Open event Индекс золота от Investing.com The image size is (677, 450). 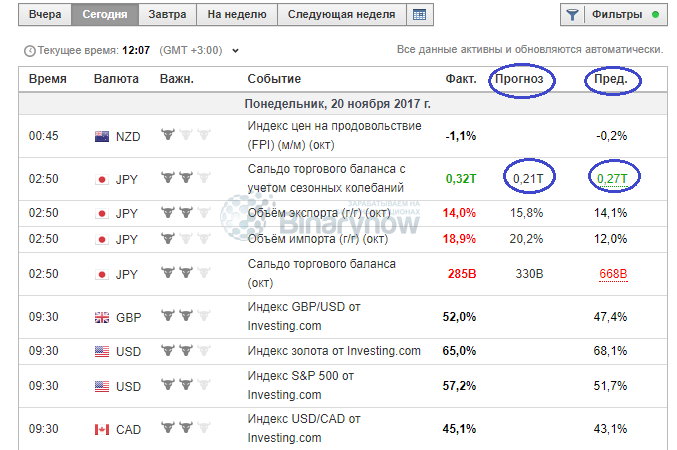(334, 351)
